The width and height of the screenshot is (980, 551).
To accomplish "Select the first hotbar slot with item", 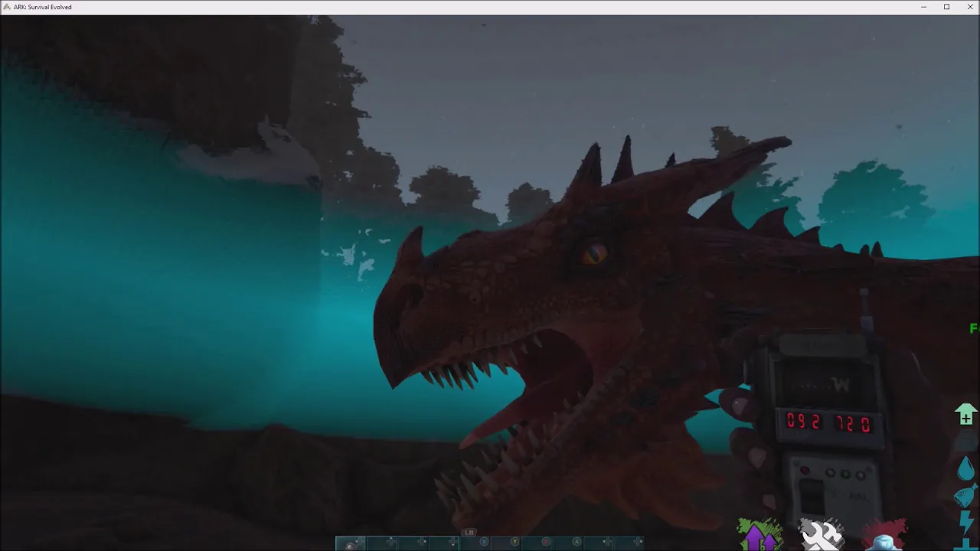I will click(x=351, y=543).
